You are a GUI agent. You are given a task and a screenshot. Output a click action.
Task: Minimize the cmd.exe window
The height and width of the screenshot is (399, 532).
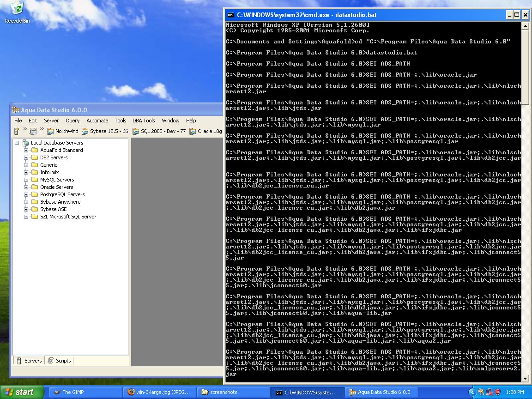click(x=509, y=15)
